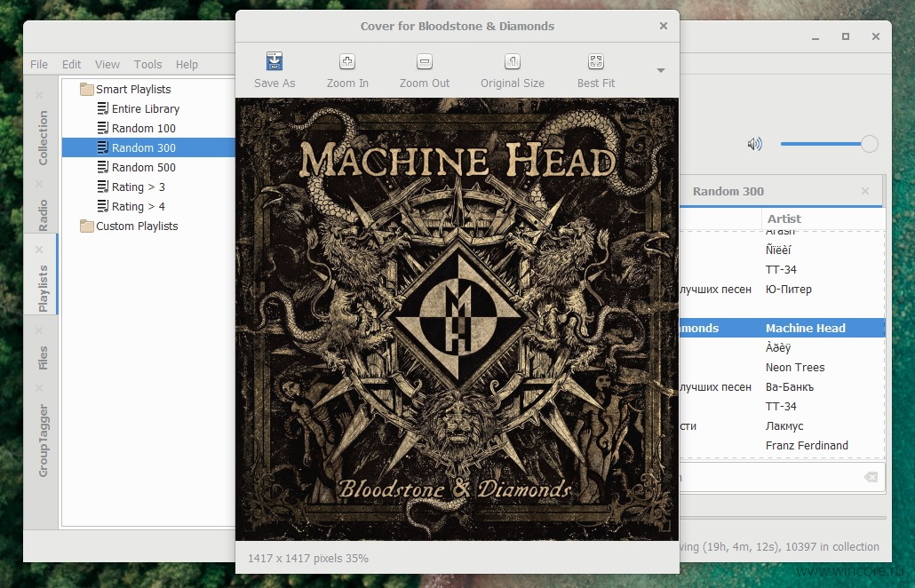This screenshot has width=915, height=588.
Task: Open the Tools menu
Action: [147, 64]
